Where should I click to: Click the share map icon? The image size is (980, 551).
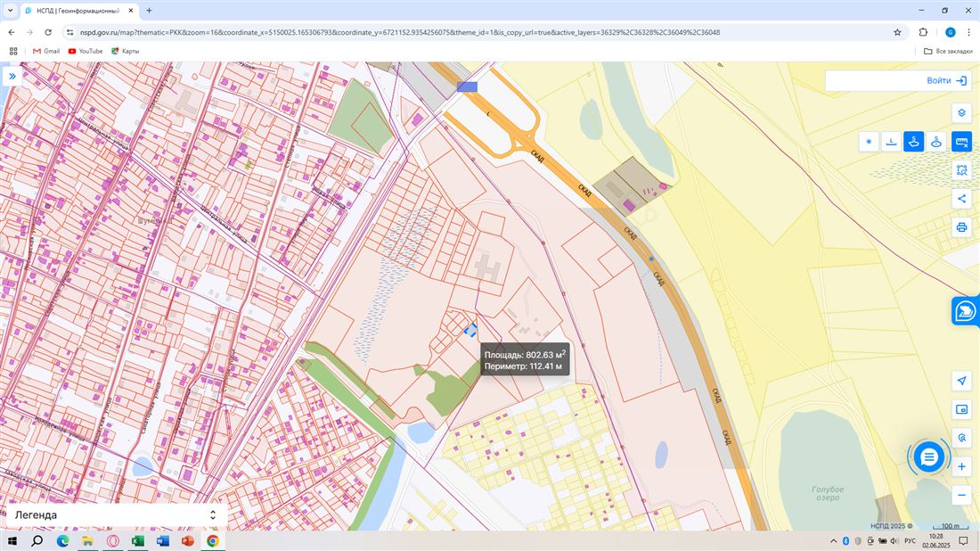[961, 198]
